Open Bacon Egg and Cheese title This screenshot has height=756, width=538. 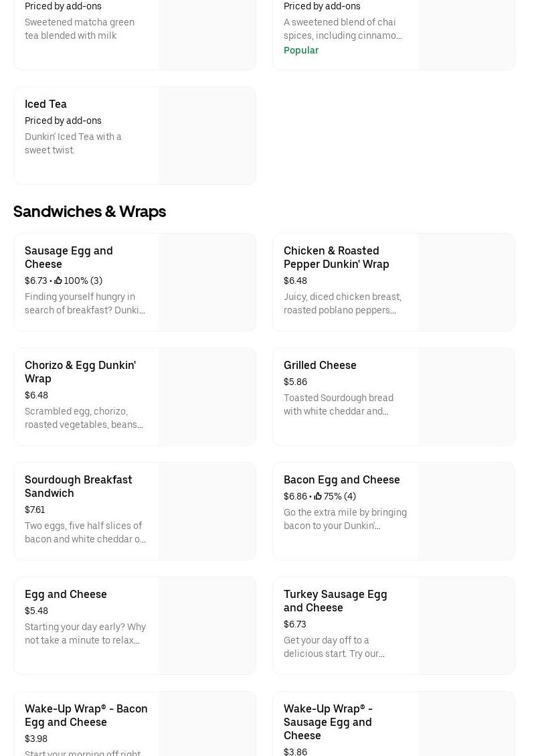(341, 480)
